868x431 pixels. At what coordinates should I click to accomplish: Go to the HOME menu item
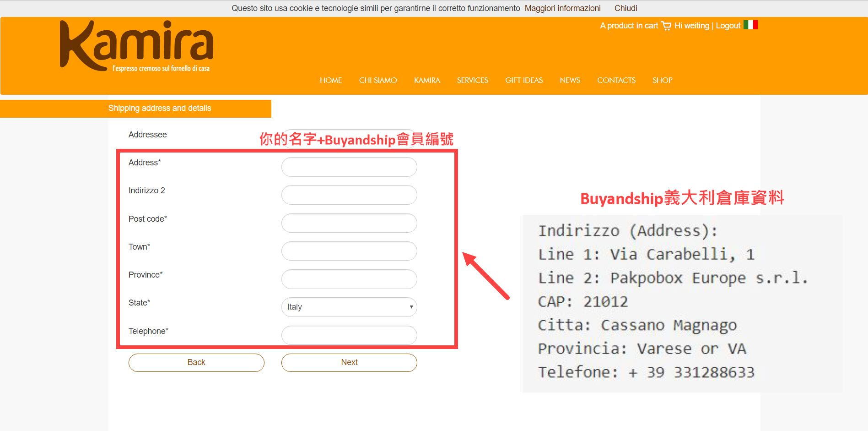(330, 81)
